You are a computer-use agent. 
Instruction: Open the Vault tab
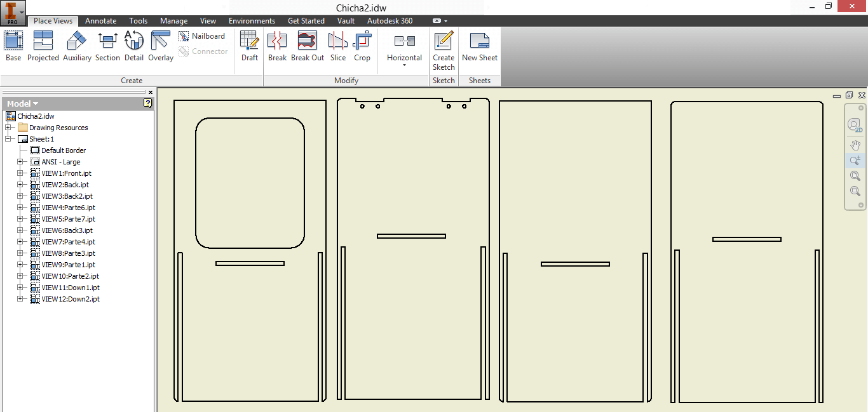point(346,21)
